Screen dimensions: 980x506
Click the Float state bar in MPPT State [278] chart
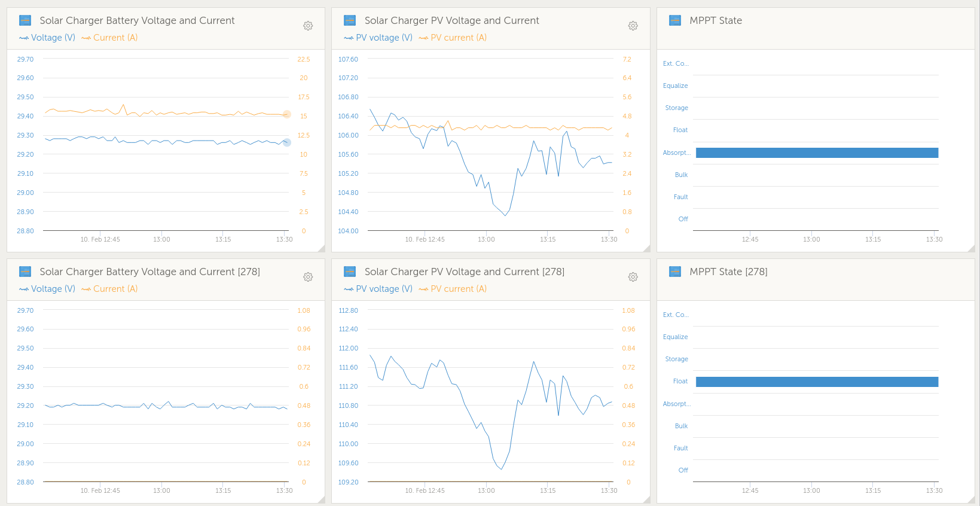pyautogui.click(x=817, y=382)
